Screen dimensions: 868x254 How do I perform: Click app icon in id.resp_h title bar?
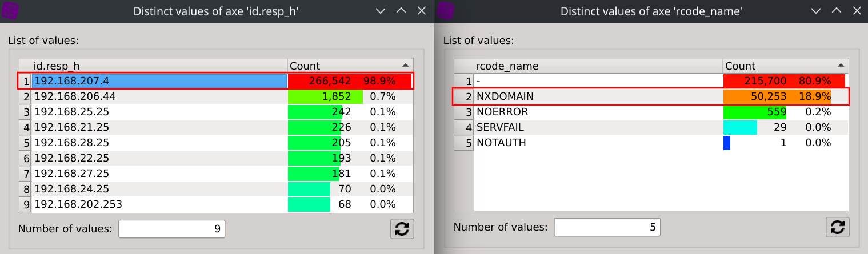pos(10,11)
